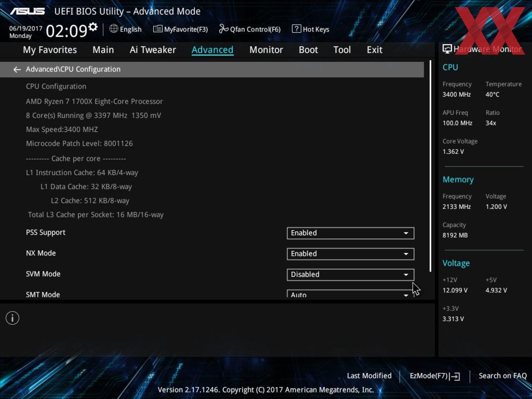Click the globe language icon
This screenshot has width=532, height=399.
113,29
